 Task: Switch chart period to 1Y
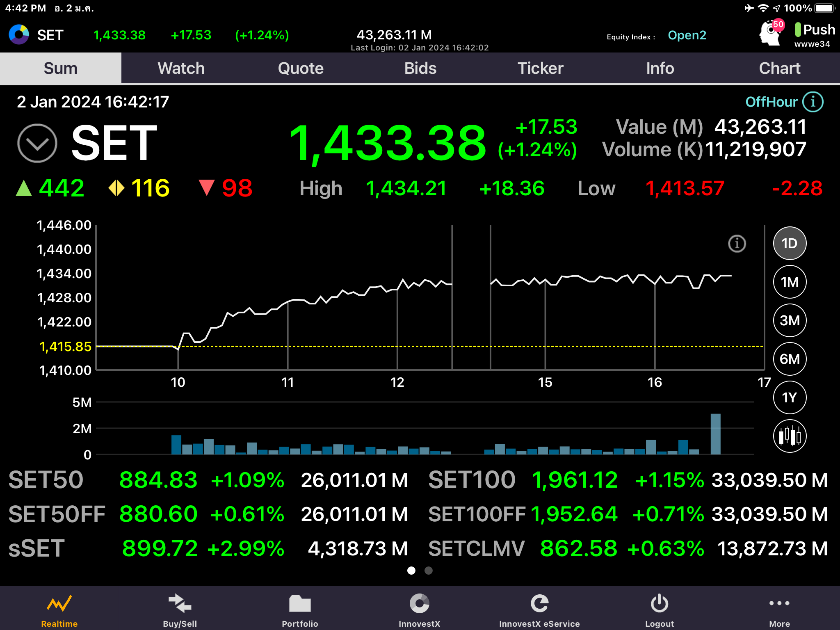pyautogui.click(x=789, y=397)
